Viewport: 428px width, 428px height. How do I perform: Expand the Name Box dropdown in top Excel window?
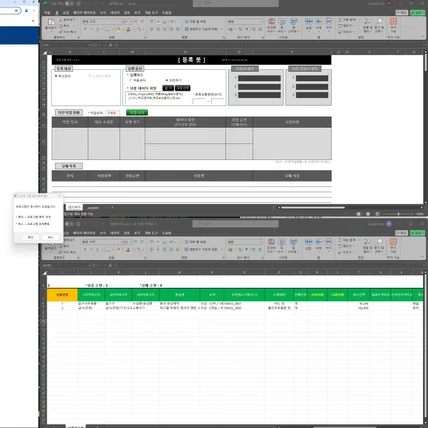(89, 45)
